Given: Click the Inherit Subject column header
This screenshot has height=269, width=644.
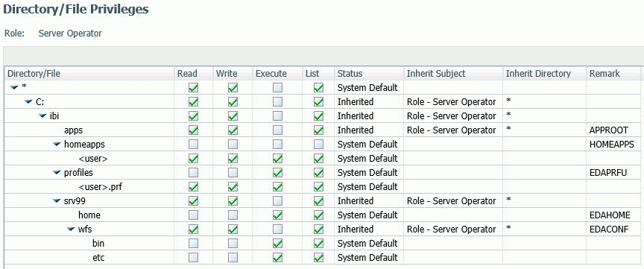Looking at the screenshot, I should (453, 74).
